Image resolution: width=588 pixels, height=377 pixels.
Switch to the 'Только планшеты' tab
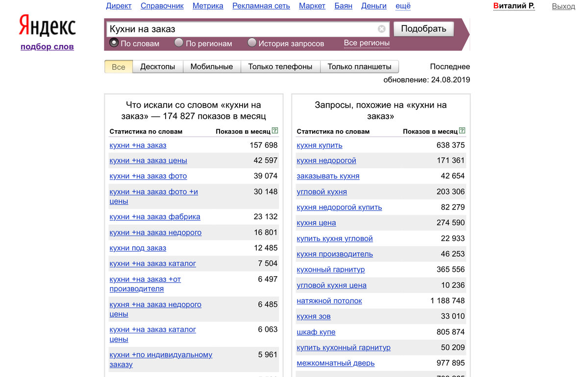tap(359, 67)
